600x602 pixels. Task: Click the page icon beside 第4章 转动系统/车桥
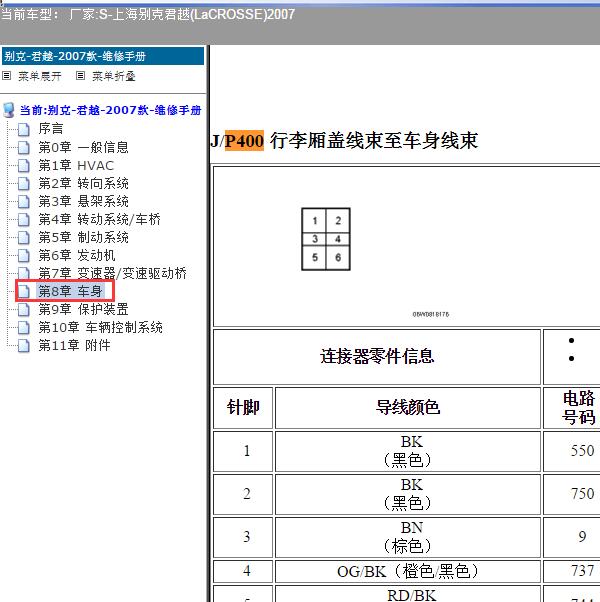pos(24,220)
